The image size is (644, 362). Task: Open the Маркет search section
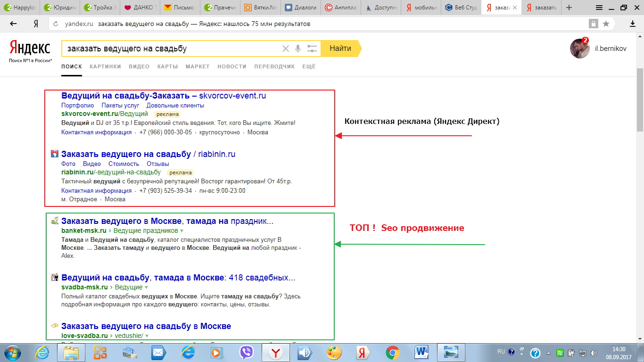(x=198, y=66)
